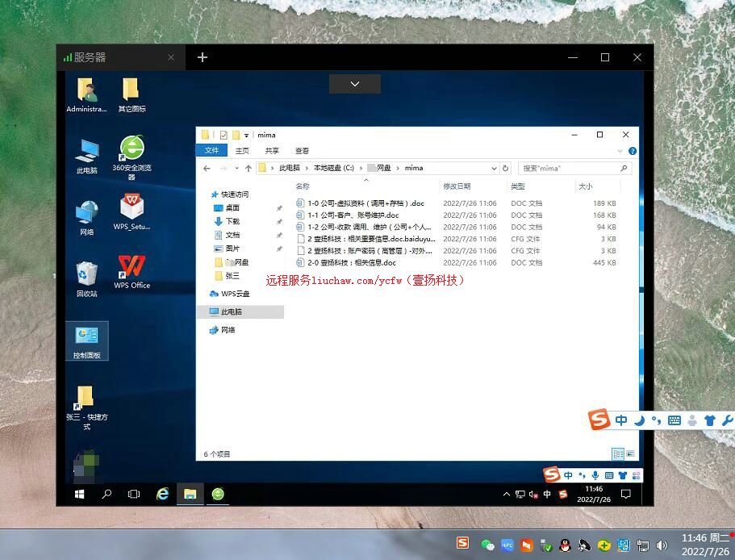The image size is (735, 560).
Task: Switch to the 查看 ribbon tab
Action: coord(302,150)
